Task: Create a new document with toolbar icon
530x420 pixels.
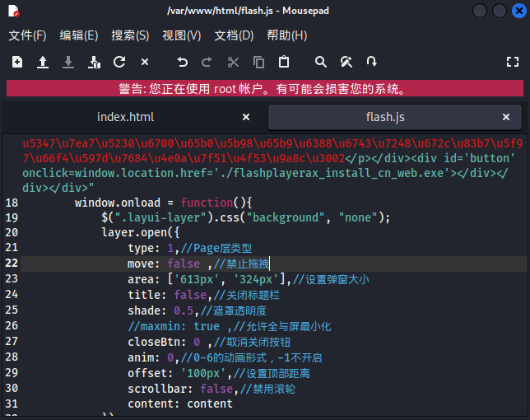Action: pyautogui.click(x=17, y=63)
